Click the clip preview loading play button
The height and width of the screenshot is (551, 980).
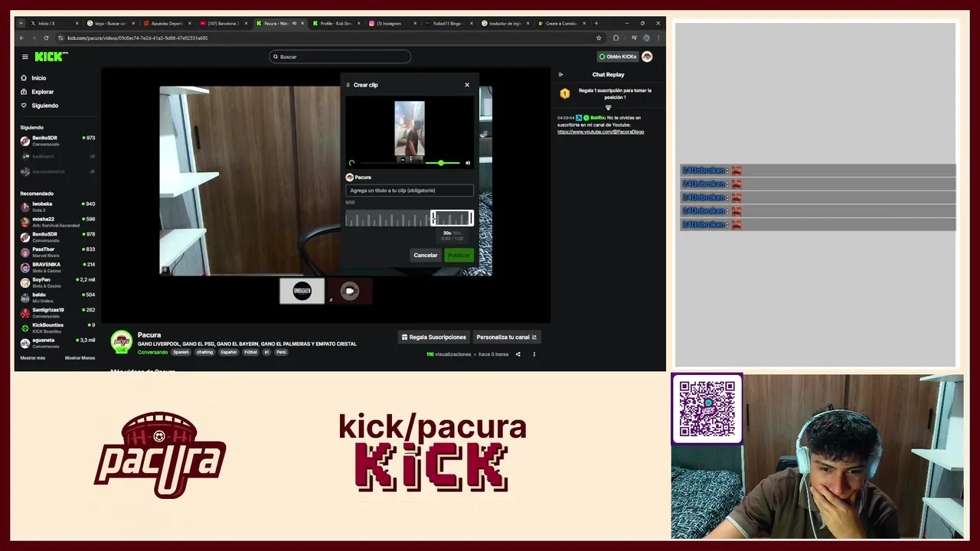coord(351,163)
